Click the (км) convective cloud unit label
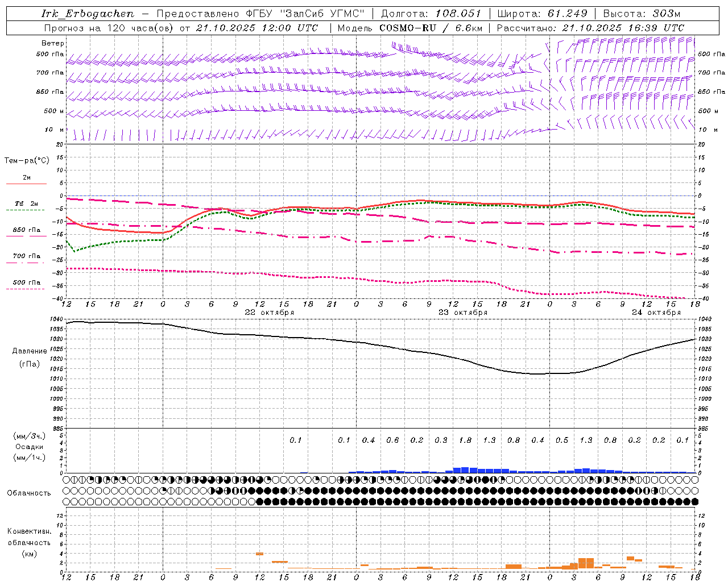728x582 pixels. 29,554
